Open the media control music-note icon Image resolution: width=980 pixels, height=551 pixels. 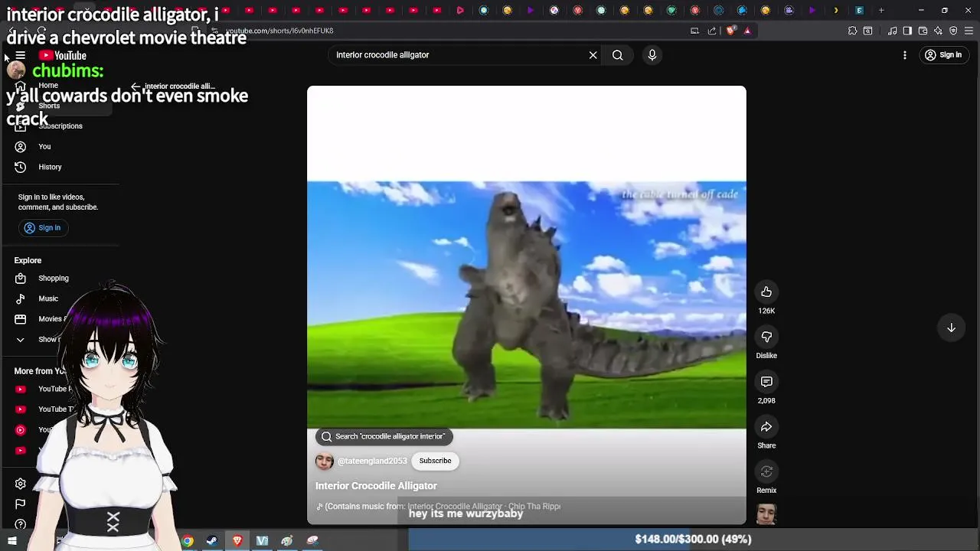point(892,31)
